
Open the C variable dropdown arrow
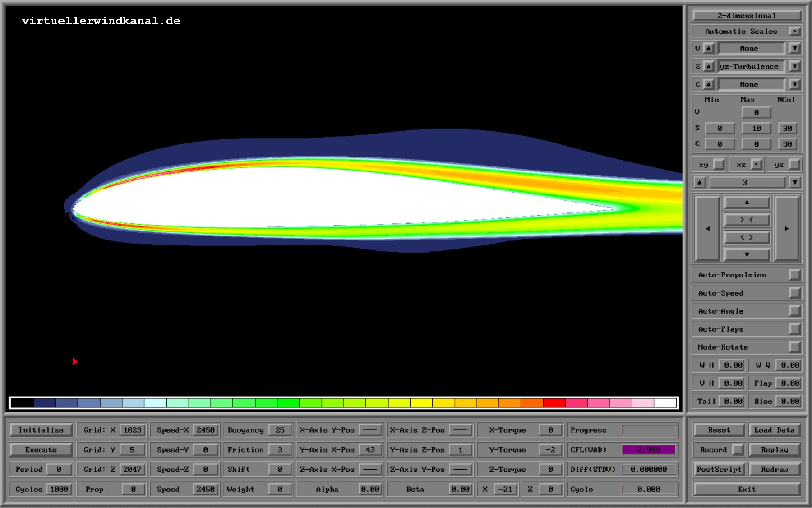[x=794, y=84]
